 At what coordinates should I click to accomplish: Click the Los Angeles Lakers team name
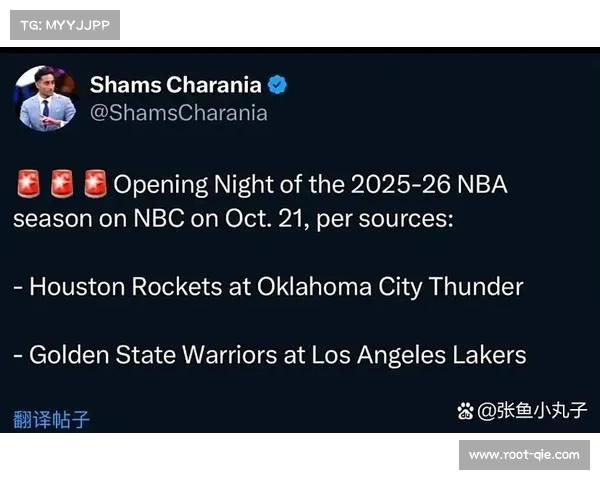tap(419, 354)
